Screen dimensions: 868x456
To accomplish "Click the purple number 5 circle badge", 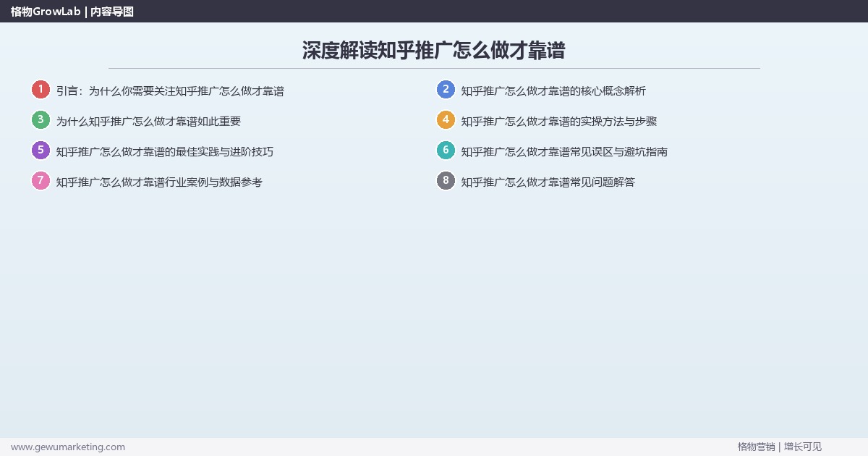I will (41, 151).
